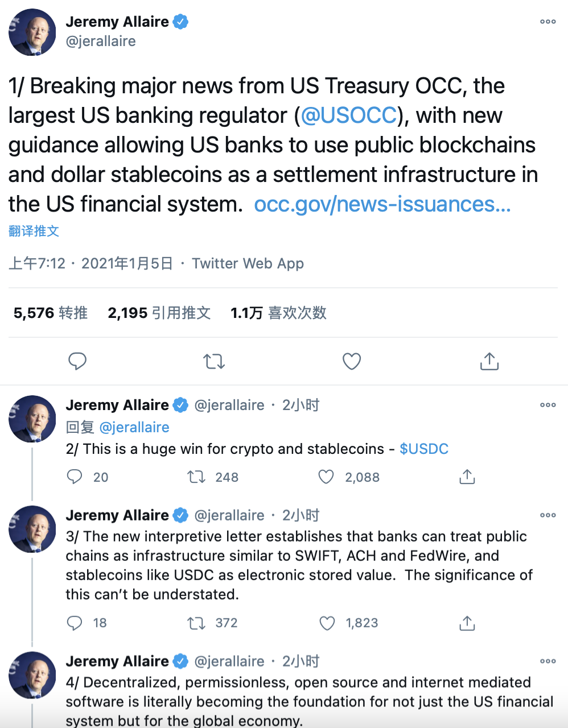Open Jeremy Allaire's profile picture
Viewport: 568px width, 728px height.
click(x=32, y=32)
